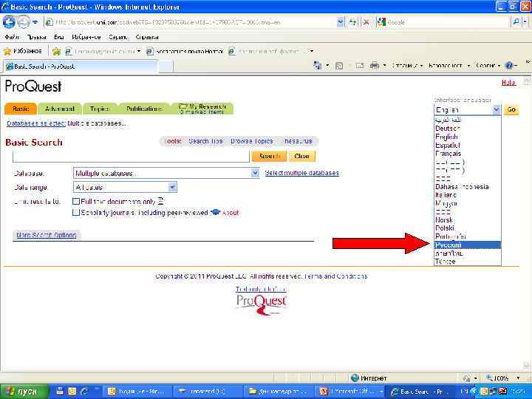Click Internet Explorer quick launch icon in taskbar
Image resolution: width=532 pixels, height=399 pixels.
coord(84,392)
